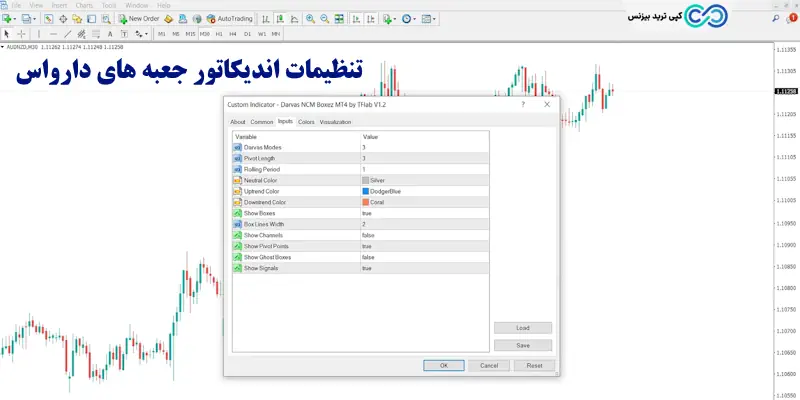Viewport: 800px width, 400px height.
Task: Click the Reset button
Action: (534, 365)
